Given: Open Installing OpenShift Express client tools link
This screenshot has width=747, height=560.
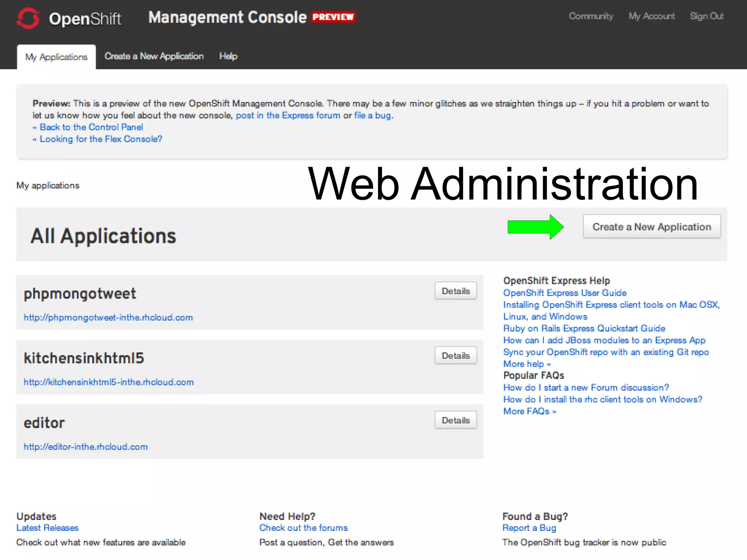Looking at the screenshot, I should coord(611,310).
